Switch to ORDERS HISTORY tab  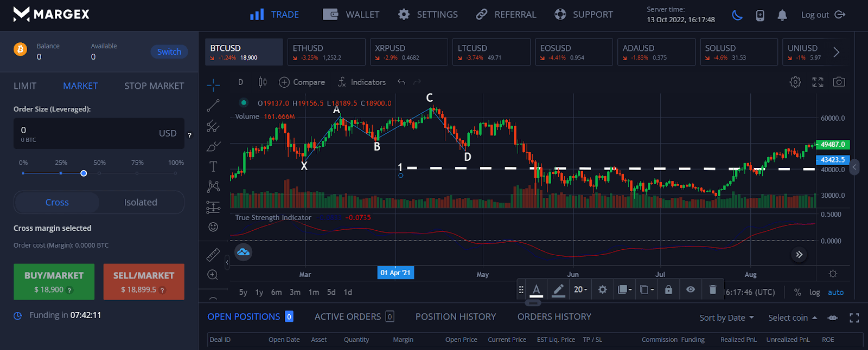tap(554, 316)
